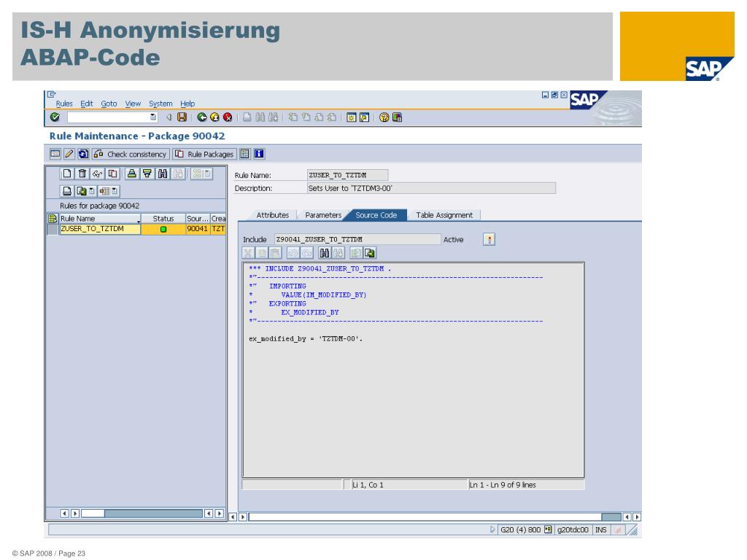Open the View menu
The image size is (747, 560).
pos(133,104)
